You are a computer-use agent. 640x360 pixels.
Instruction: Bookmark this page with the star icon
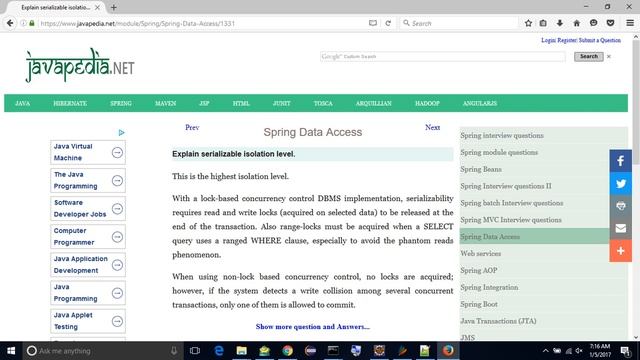(x=528, y=23)
